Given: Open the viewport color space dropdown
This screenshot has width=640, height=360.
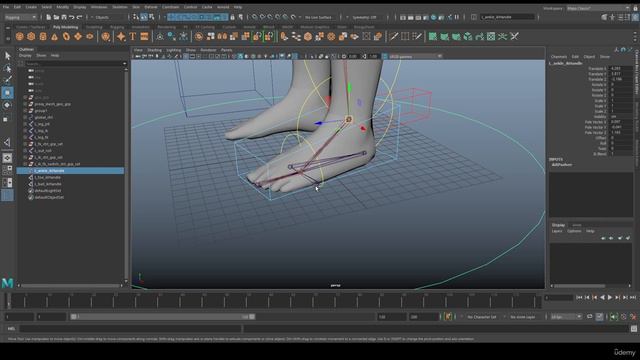Looking at the screenshot, I should pyautogui.click(x=415, y=56).
